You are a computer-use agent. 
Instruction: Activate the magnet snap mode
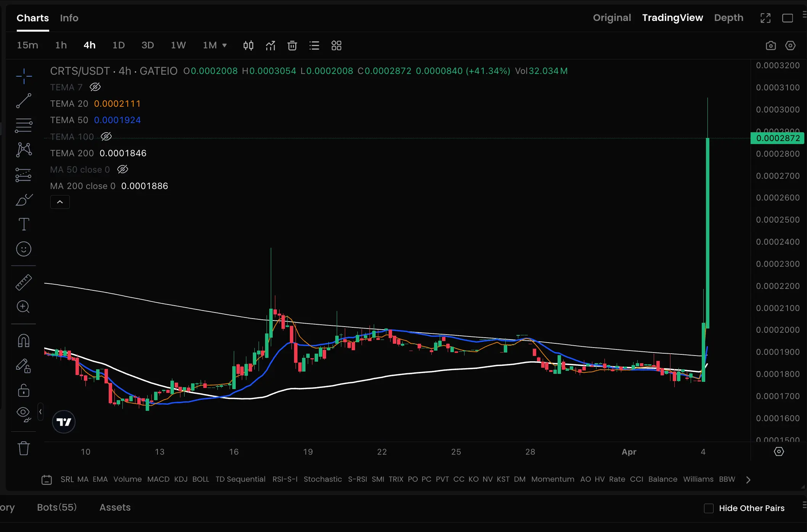[x=24, y=341]
